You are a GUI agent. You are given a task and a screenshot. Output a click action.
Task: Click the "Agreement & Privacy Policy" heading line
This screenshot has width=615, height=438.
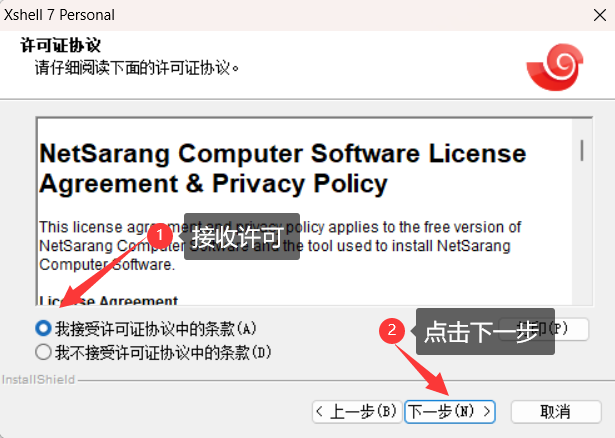[213, 184]
